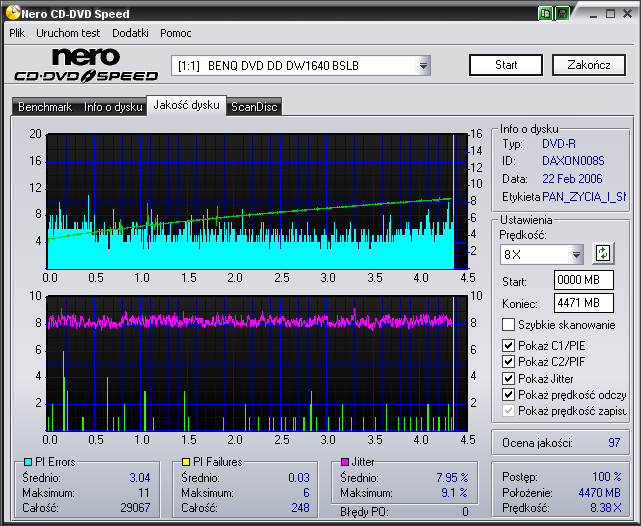The image size is (641, 526).
Task: Click the date value 22 Feb 2006
Action: pyautogui.click(x=572, y=179)
